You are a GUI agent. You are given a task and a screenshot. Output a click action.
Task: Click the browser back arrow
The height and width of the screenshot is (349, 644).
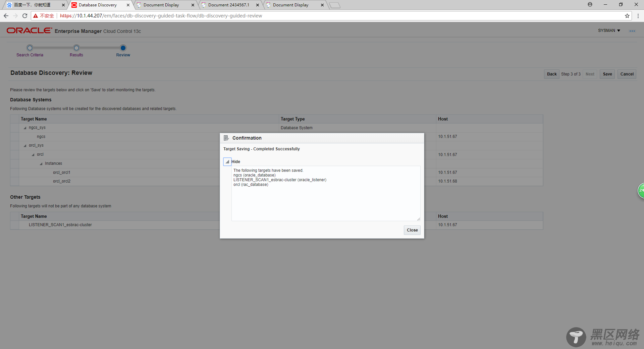(6, 16)
